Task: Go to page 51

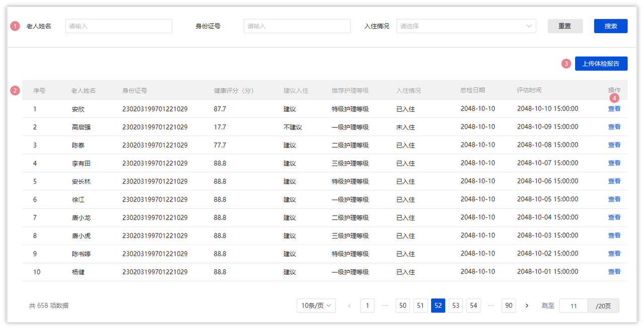Action: (420, 305)
